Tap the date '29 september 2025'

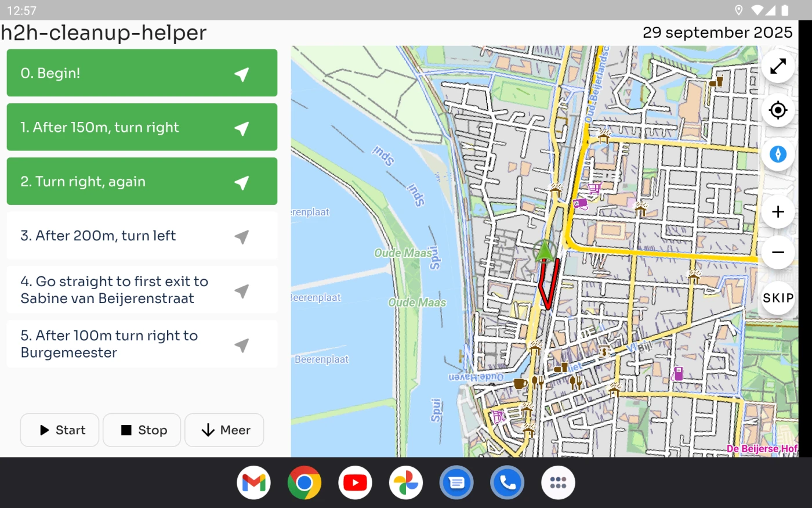pyautogui.click(x=717, y=33)
